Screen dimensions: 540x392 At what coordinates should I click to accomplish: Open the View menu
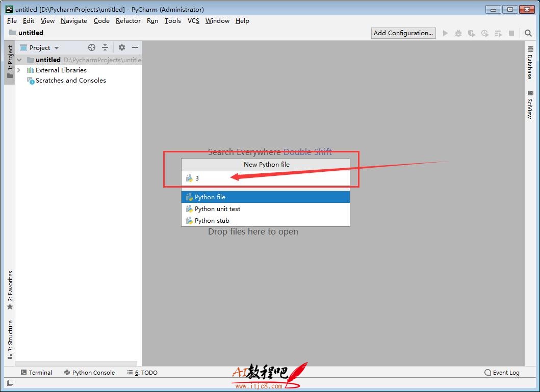point(47,21)
